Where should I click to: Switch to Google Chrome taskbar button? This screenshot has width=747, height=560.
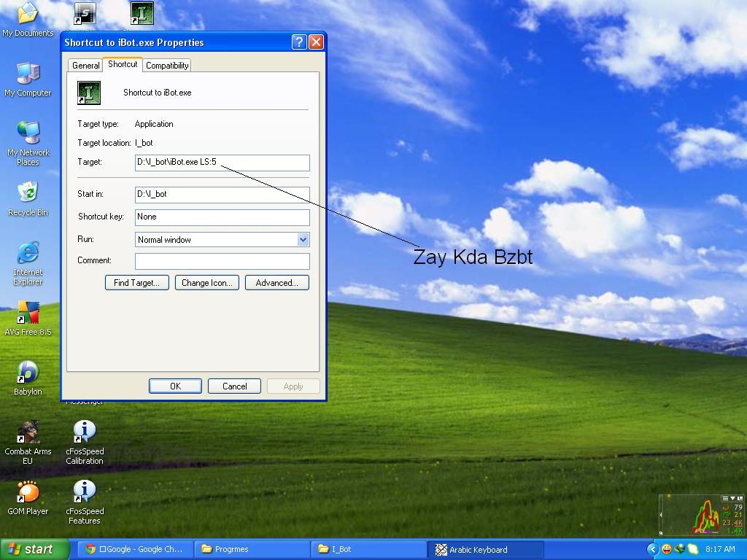(136, 549)
